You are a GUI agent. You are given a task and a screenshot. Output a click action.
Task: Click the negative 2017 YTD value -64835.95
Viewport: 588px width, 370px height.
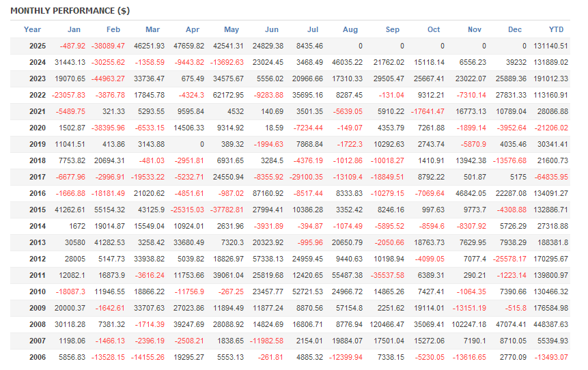point(552,177)
